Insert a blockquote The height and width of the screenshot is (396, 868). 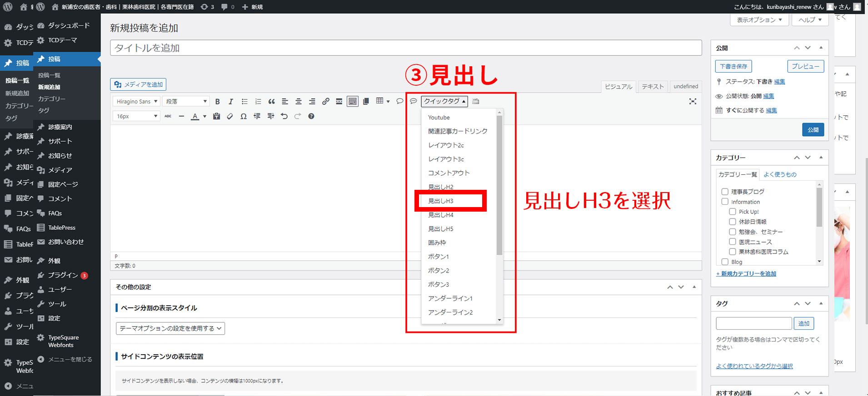pos(271,102)
